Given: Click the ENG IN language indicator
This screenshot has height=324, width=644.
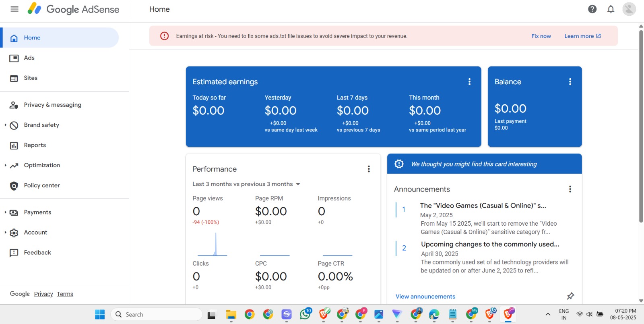Looking at the screenshot, I should [x=564, y=314].
